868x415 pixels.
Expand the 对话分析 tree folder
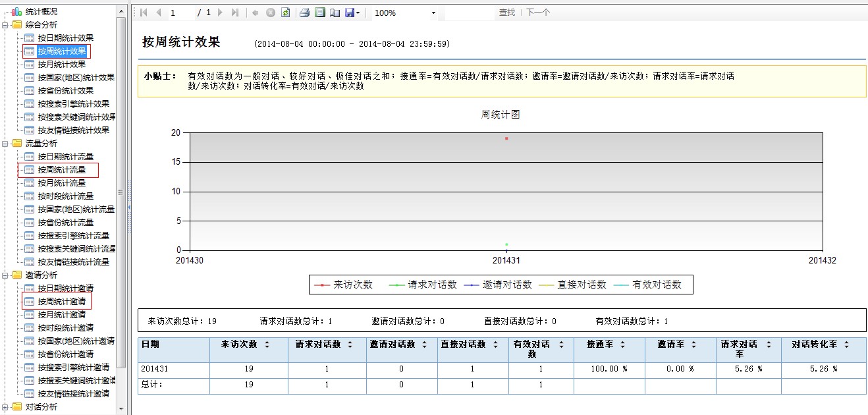coord(5,407)
